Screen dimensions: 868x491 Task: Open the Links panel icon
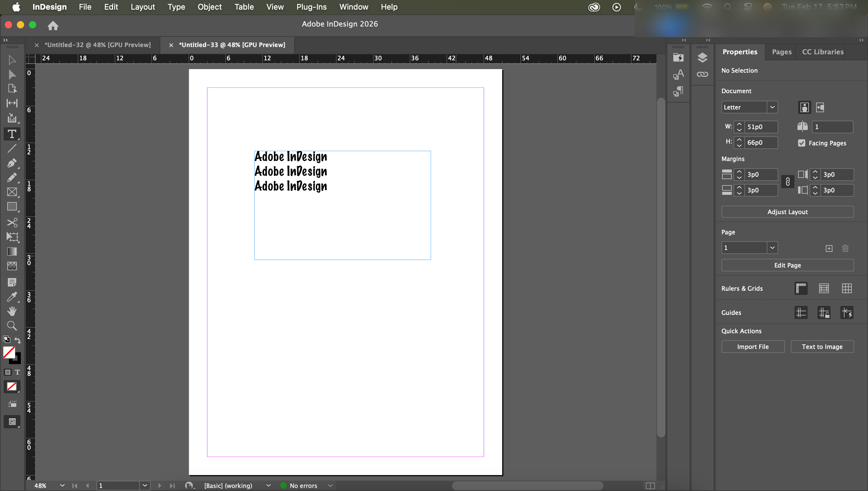[x=702, y=74]
